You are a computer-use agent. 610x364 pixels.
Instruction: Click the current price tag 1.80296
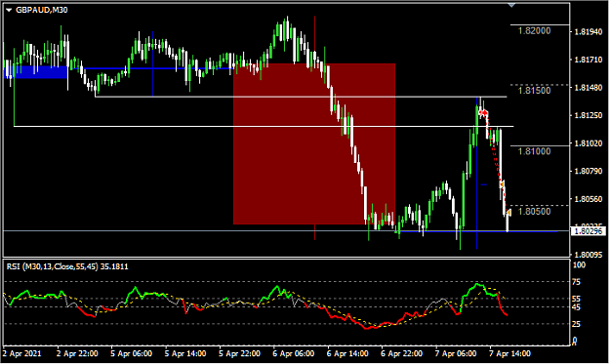pyautogui.click(x=589, y=231)
